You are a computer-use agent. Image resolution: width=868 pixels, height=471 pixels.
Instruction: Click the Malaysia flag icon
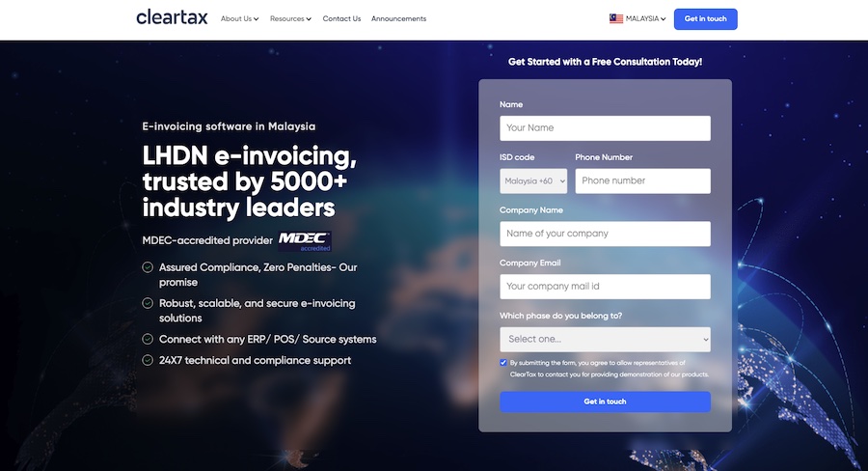[616, 19]
